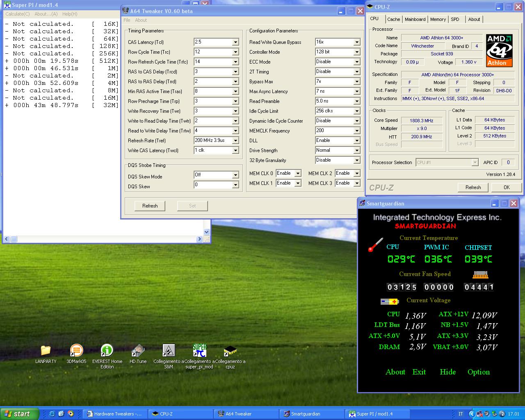This screenshot has height=420, width=525.
Task: Expand the Min RAS Active Time (Tras) dropdown
Action: (235, 91)
